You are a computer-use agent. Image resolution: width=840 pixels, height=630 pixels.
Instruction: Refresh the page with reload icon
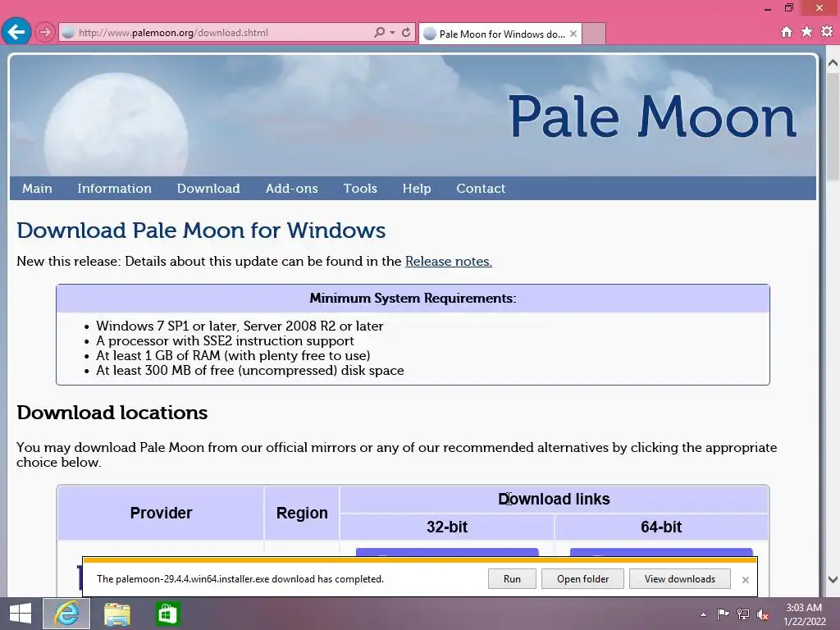pos(406,32)
